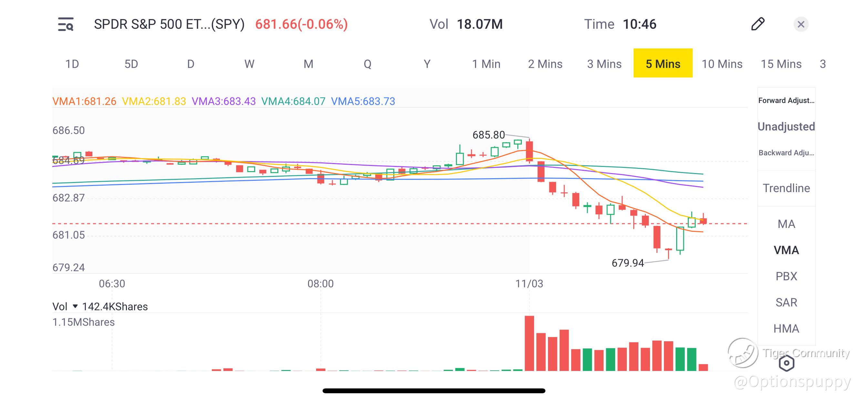The image size is (868, 401).
Task: Close the chart with X button
Action: [x=801, y=24]
